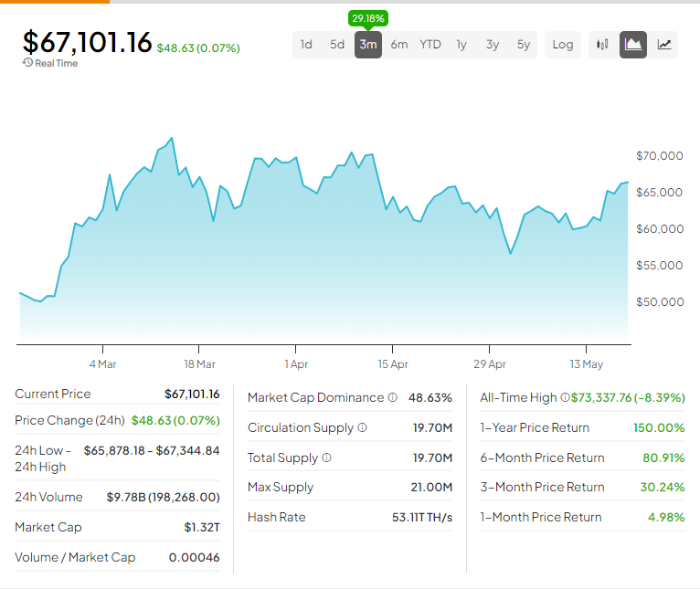Open Total Supply info icon
Screen dimensions: 700x589
(327, 458)
